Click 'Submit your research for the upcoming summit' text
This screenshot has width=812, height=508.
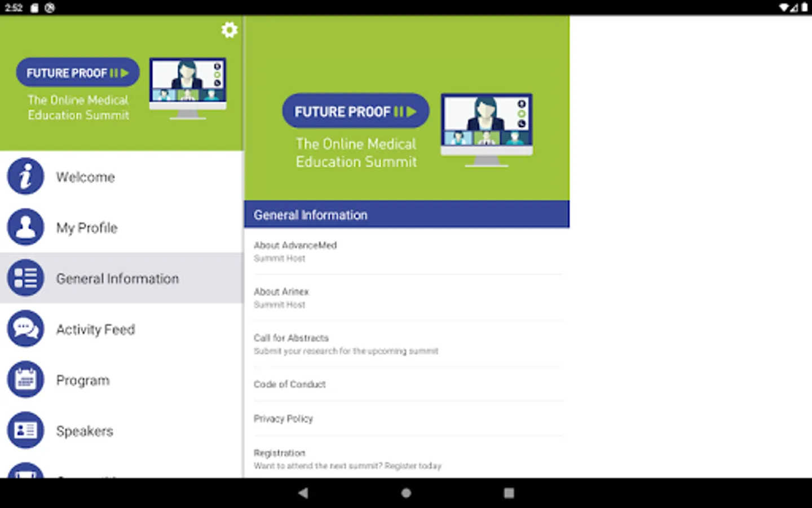[x=346, y=351]
